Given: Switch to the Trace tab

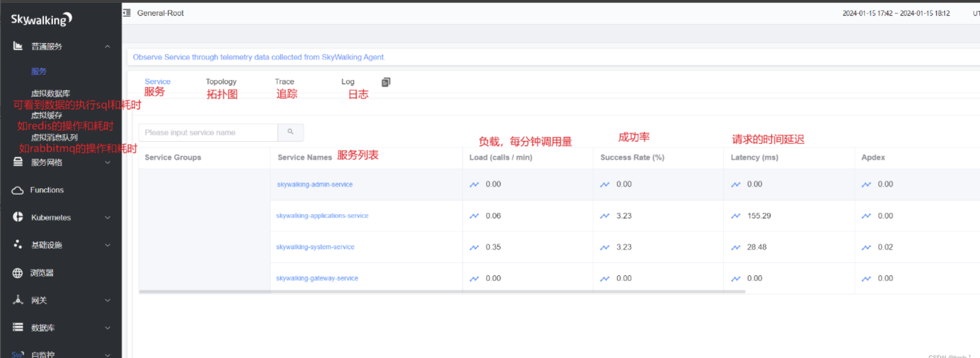Looking at the screenshot, I should point(284,82).
